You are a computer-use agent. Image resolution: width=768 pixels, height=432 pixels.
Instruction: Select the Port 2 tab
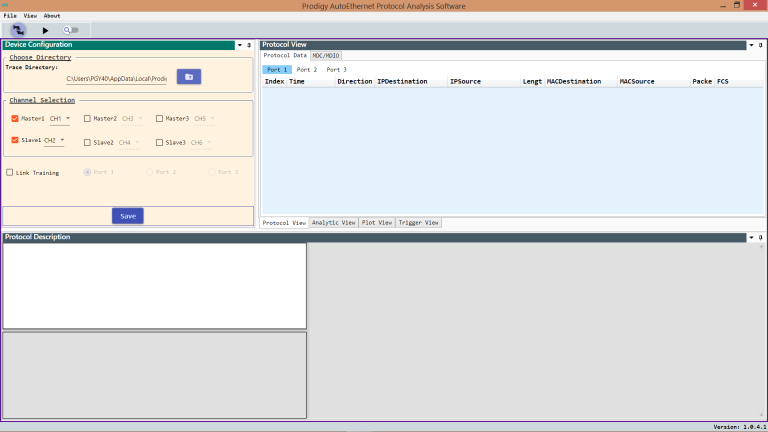click(x=307, y=70)
